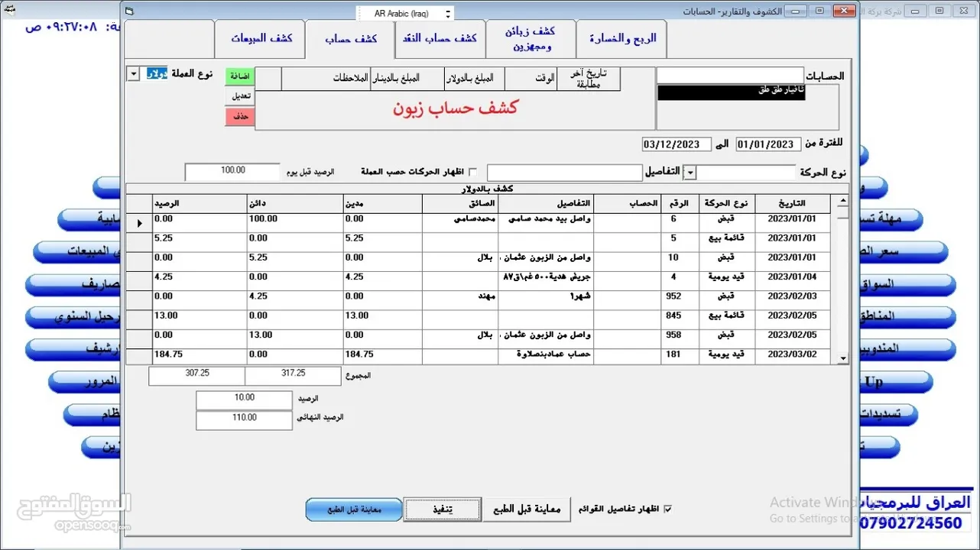
Task: Click the مدين column header
Action: tap(382, 204)
